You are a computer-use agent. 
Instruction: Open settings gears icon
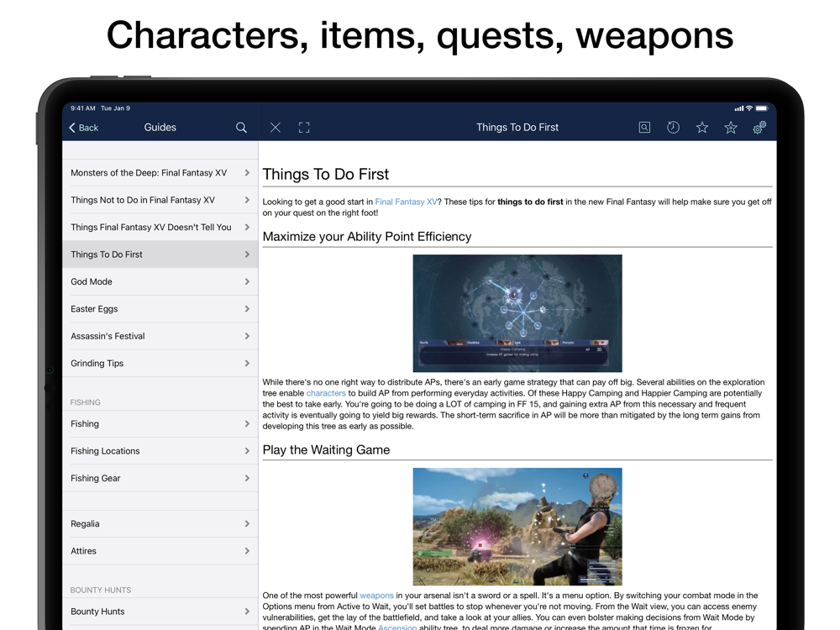pyautogui.click(x=759, y=128)
